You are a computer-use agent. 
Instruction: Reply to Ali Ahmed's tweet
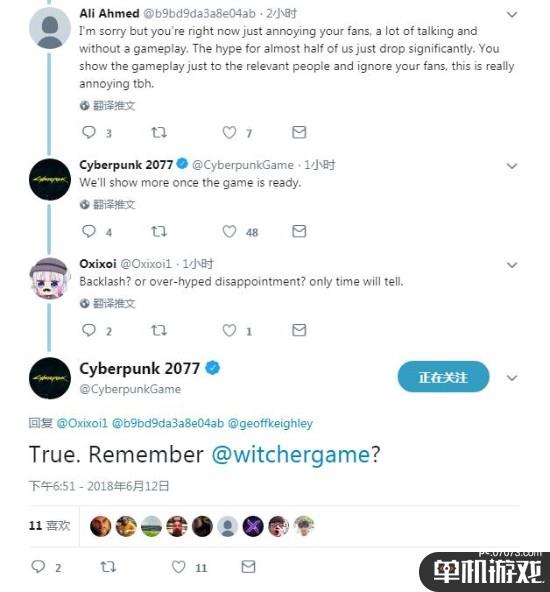(x=89, y=132)
